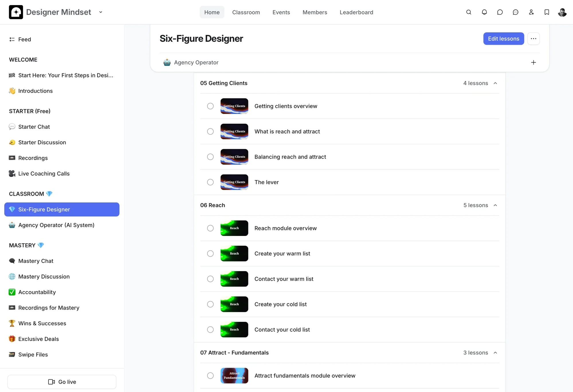This screenshot has width=573, height=392.
Task: Click the Designer Mindset logo icon
Action: click(x=16, y=12)
